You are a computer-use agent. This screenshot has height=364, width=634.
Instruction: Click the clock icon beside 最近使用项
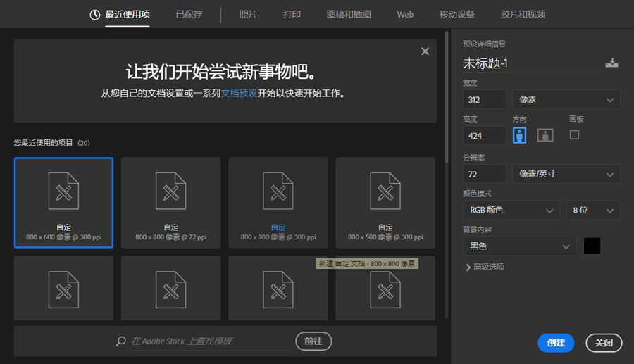coord(94,15)
